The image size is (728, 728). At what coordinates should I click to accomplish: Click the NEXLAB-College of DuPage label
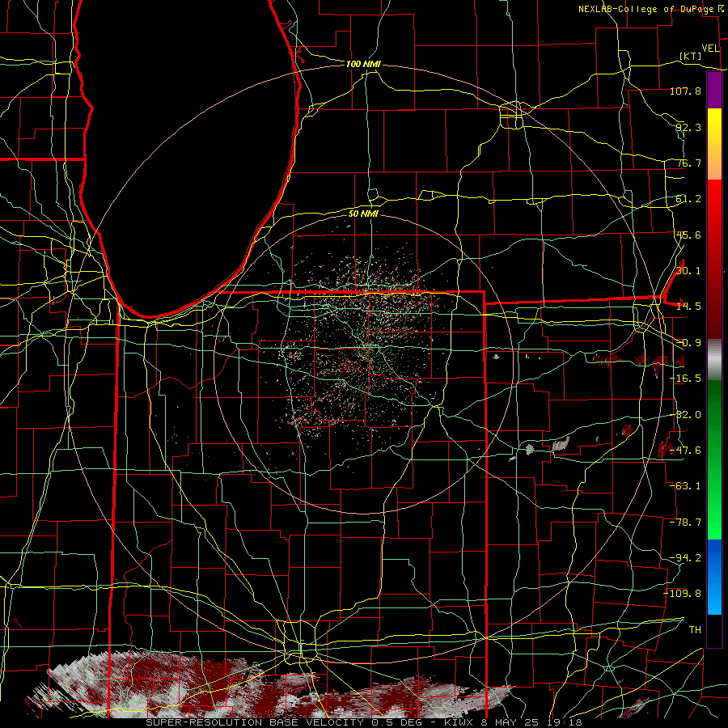[645, 9]
